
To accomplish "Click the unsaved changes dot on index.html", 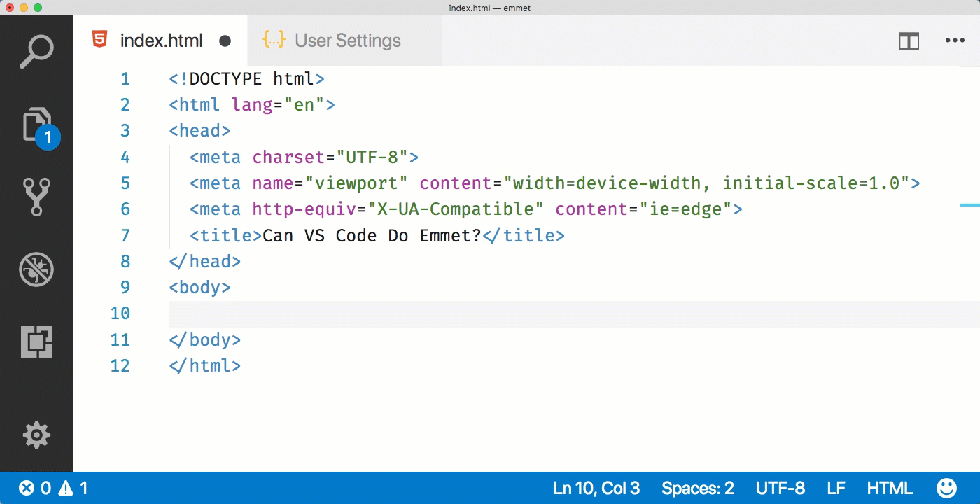I will point(225,41).
